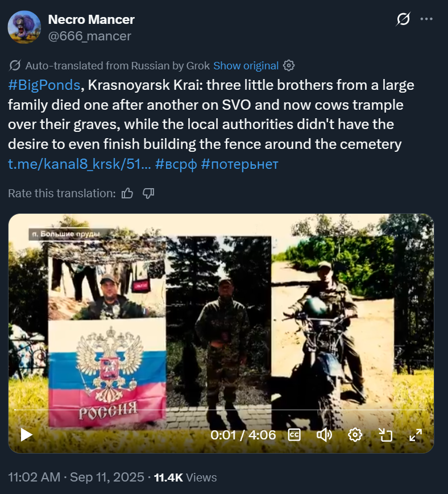Open the t.me/kanal8_krsk link

coord(80,164)
